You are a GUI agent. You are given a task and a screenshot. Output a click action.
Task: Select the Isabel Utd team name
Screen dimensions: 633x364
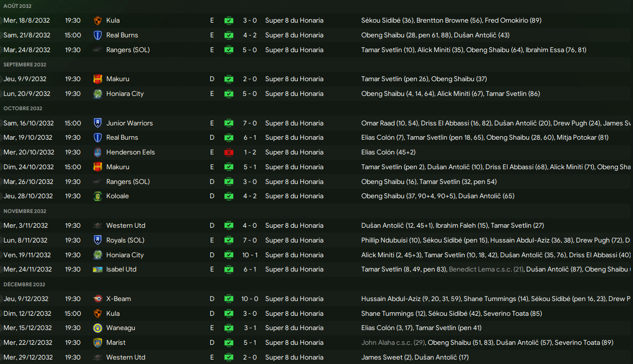point(121,270)
